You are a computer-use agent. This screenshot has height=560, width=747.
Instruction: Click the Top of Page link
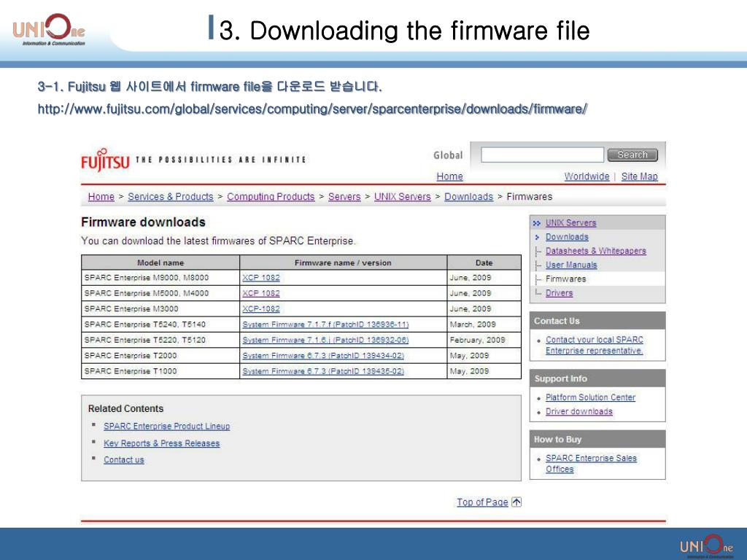click(482, 502)
